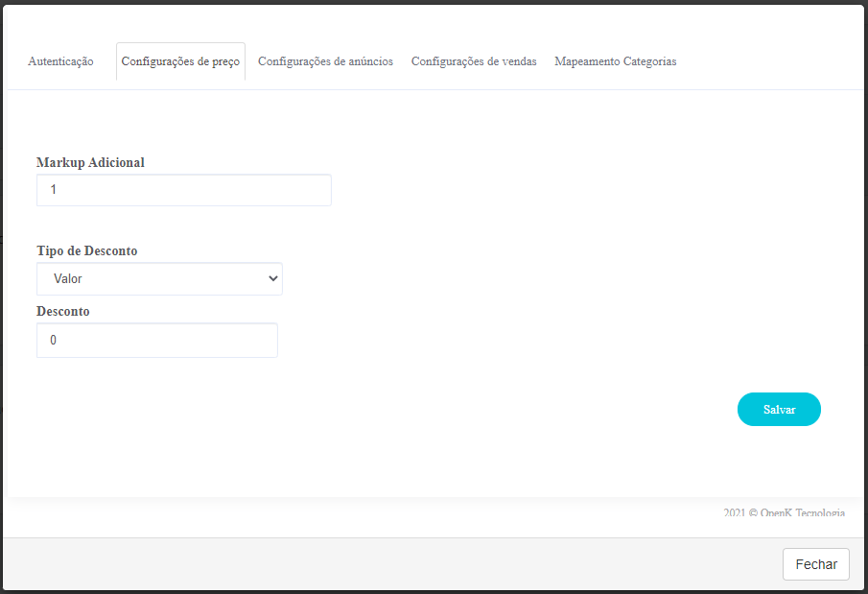Focus the Markup Adicional input field
Viewport: 868px width, 594px height.
[x=184, y=190]
